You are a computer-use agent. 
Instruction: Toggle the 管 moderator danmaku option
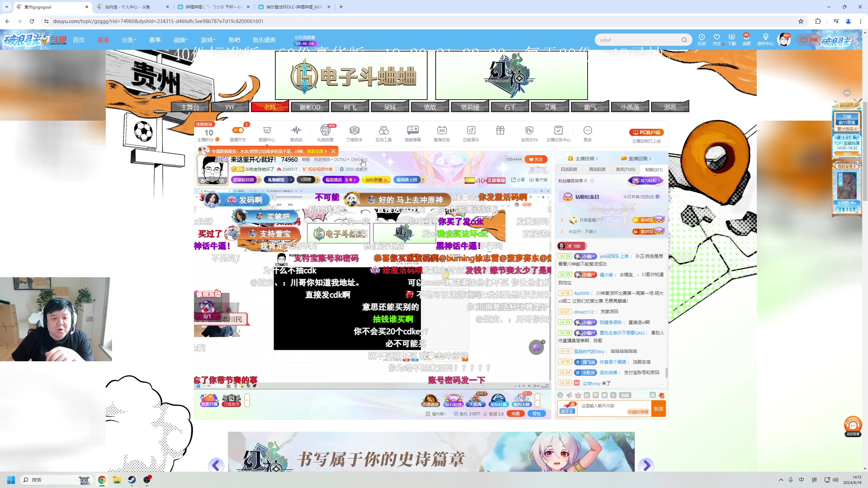tap(596, 395)
